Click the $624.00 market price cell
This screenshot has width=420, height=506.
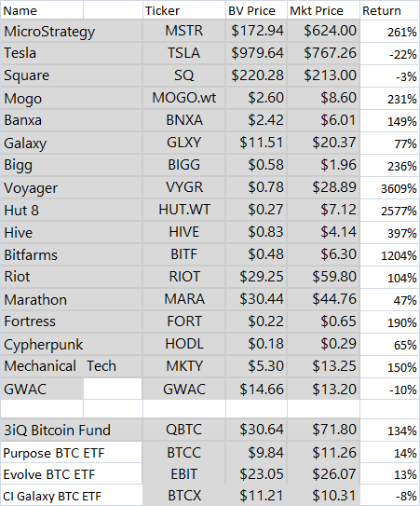click(323, 31)
